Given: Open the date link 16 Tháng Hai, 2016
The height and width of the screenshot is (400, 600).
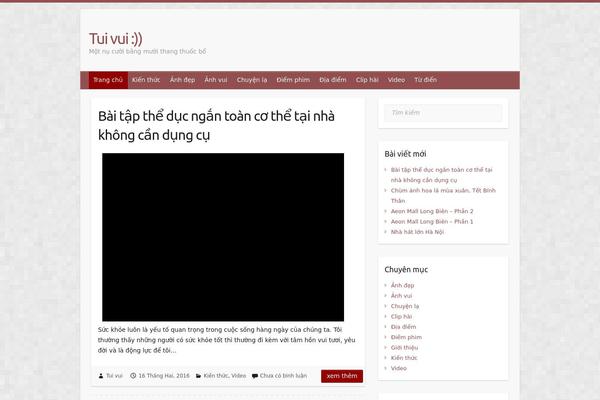Looking at the screenshot, I should click(164, 376).
